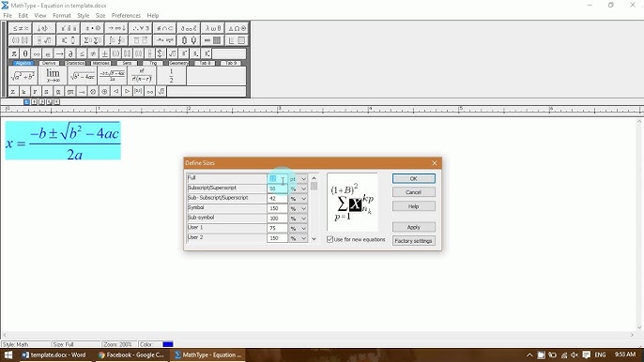
Task: Switch to the Geometry tab
Action: click(x=178, y=63)
